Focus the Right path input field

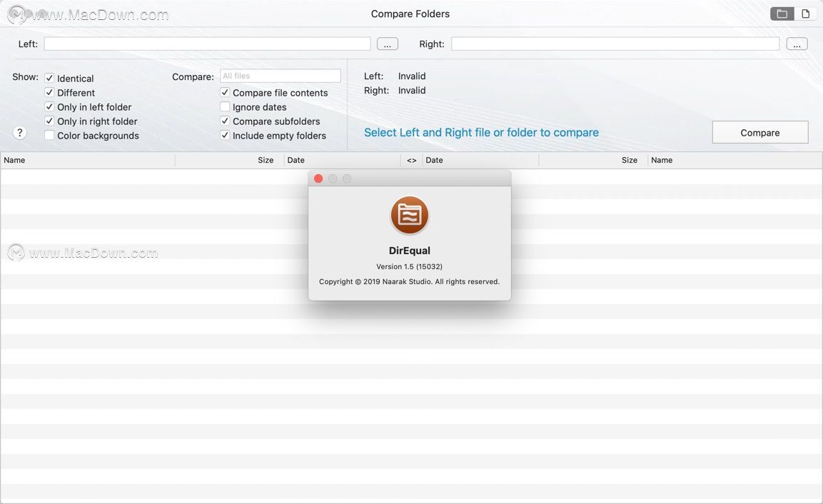[x=615, y=44]
